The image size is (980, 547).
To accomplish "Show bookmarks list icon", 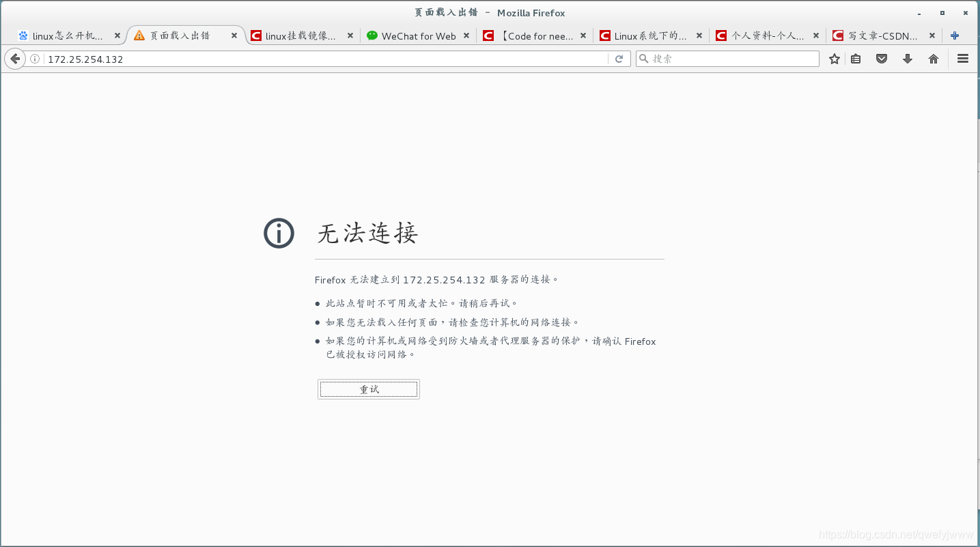I will pos(856,59).
